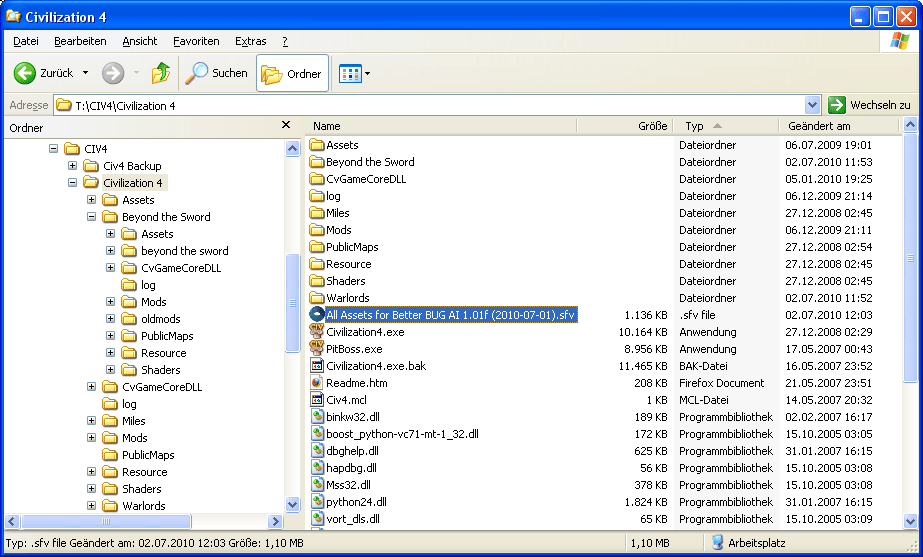
Task: Click folder tree horizontal scroll right arrow
Action: pos(275,521)
